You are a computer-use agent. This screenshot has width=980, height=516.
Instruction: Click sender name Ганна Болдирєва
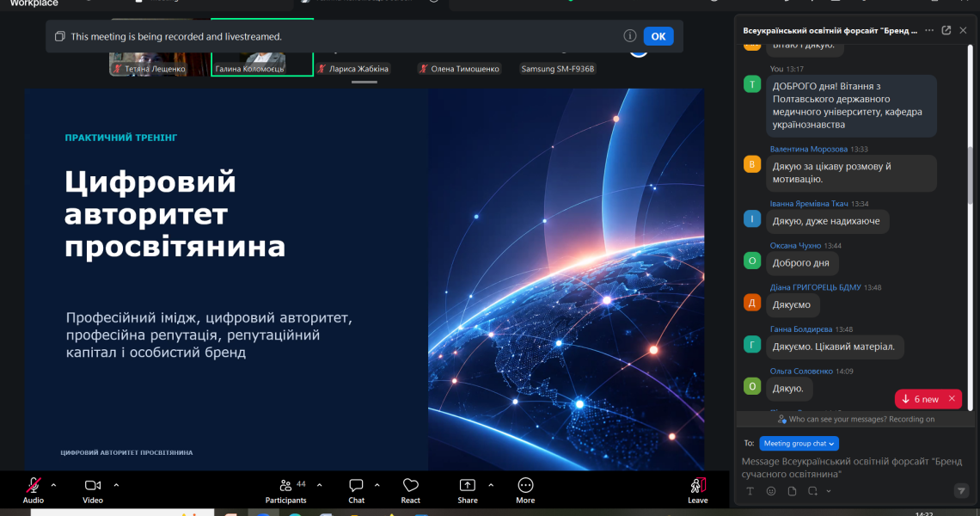pyautogui.click(x=800, y=329)
